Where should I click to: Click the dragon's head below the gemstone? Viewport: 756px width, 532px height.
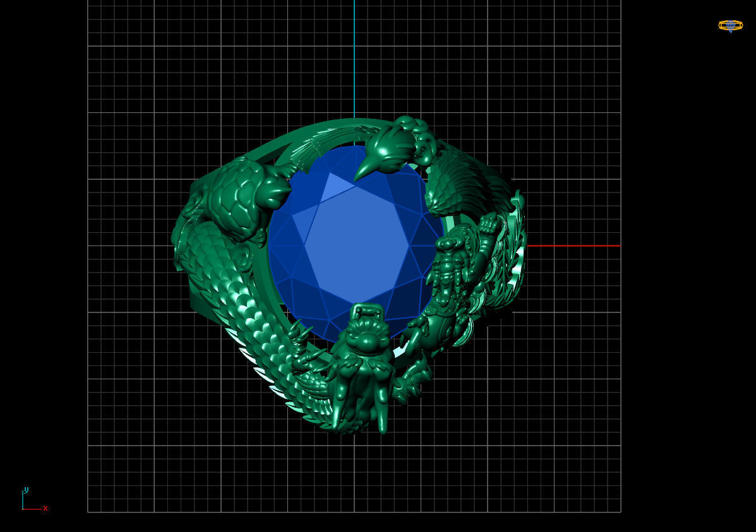[x=364, y=346]
